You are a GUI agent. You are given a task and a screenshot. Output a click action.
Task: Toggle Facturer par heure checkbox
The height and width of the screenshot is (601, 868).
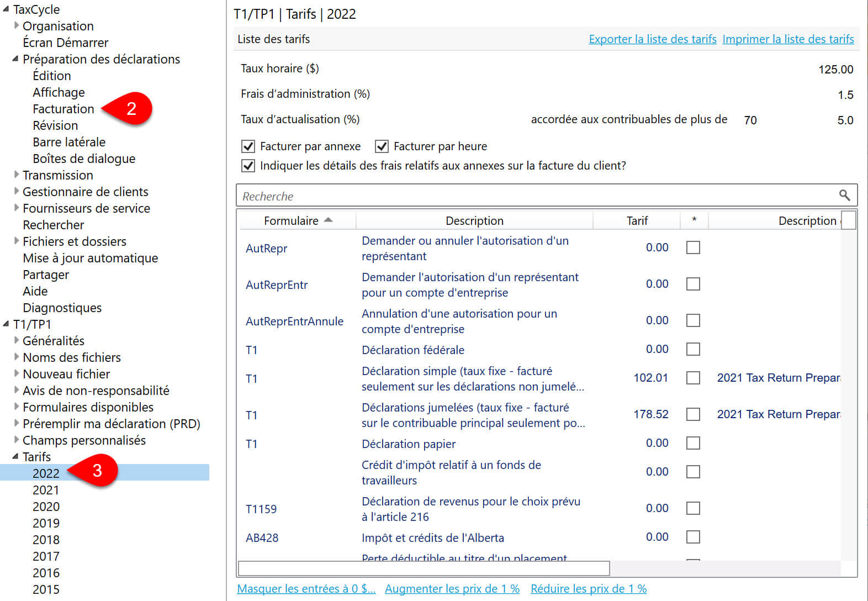point(382,146)
